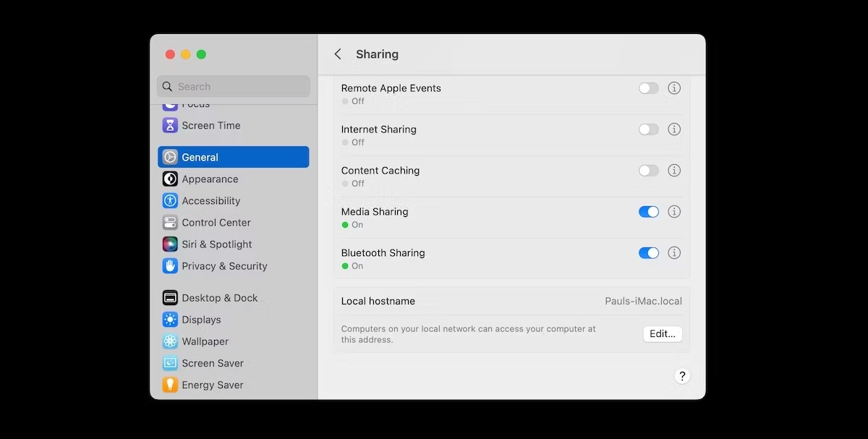Screen dimensions: 868x439
Task: Click the green zoom window button
Action: point(201,54)
